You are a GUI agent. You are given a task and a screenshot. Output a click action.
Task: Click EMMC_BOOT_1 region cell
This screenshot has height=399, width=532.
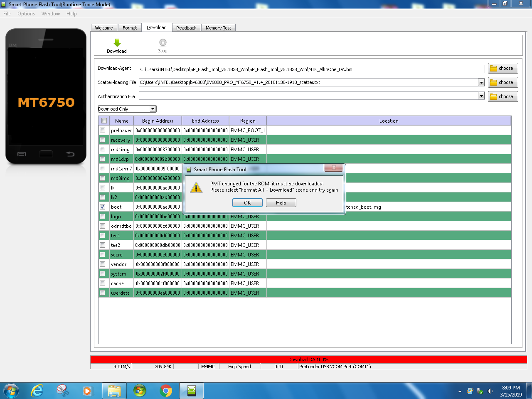248,131
